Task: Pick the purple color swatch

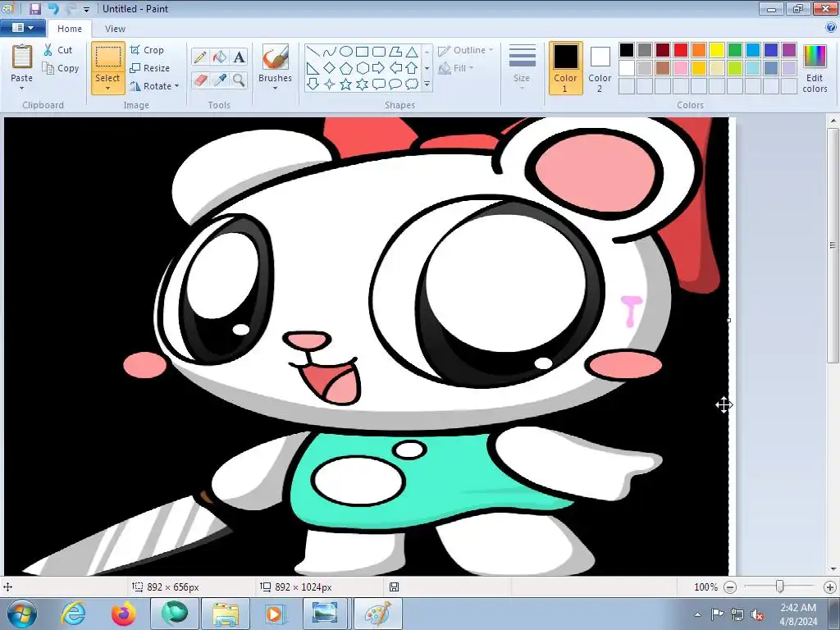Action: (789, 50)
